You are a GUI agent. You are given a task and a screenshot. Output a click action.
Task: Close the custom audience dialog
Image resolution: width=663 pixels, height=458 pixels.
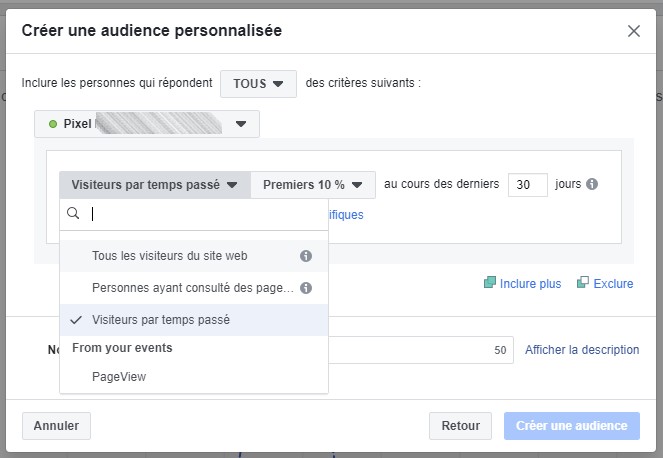click(633, 31)
